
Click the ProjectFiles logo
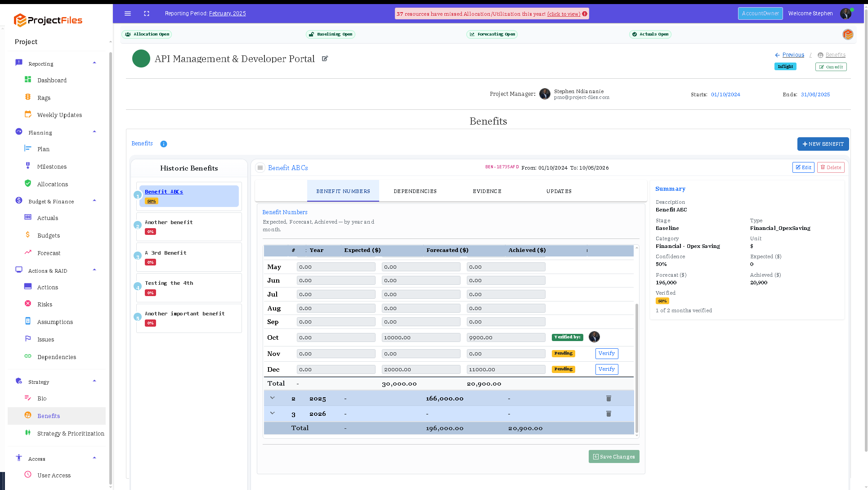[x=48, y=20]
